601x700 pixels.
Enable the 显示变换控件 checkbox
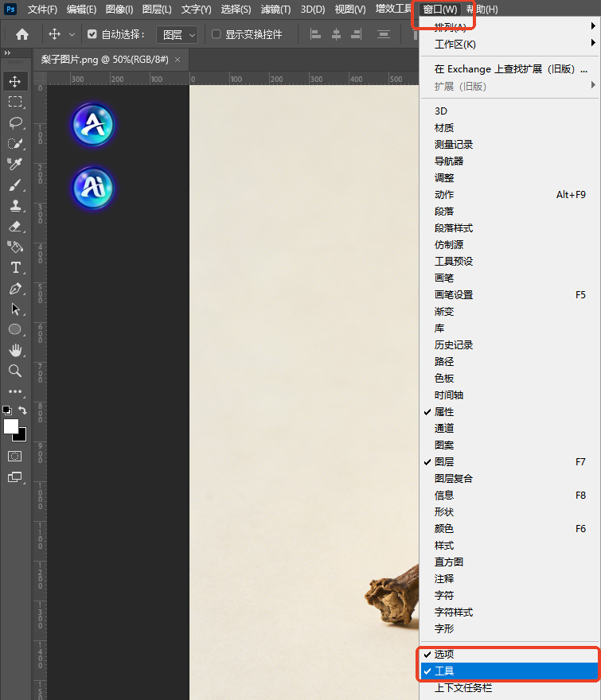[217, 34]
